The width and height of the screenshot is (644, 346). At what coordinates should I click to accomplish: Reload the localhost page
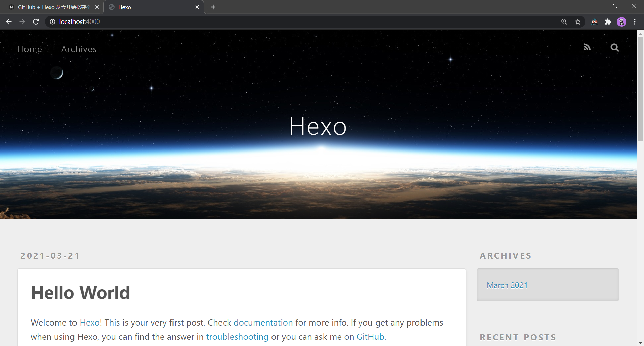pyautogui.click(x=36, y=22)
